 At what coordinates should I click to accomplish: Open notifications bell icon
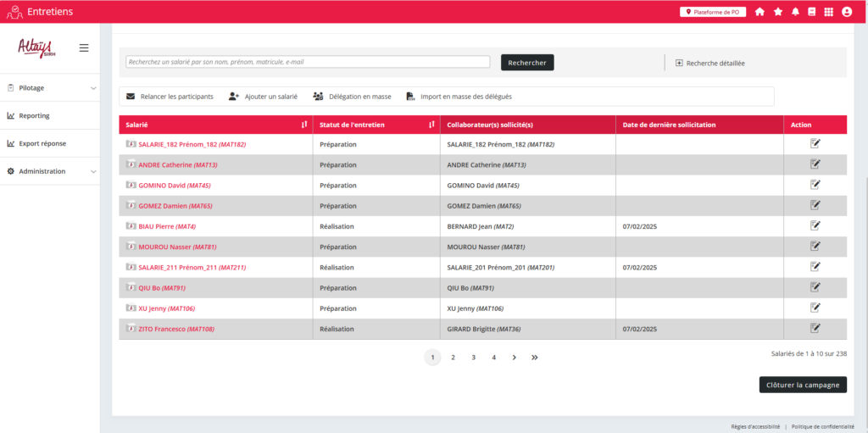point(795,12)
